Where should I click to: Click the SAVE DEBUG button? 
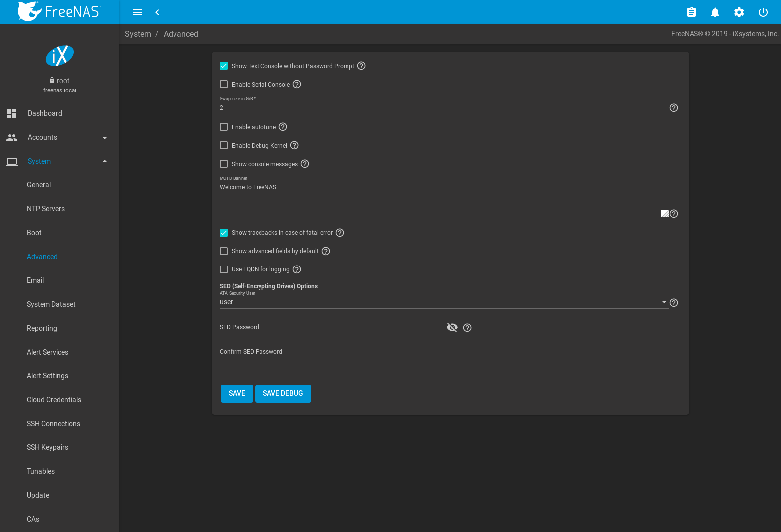pos(283,393)
